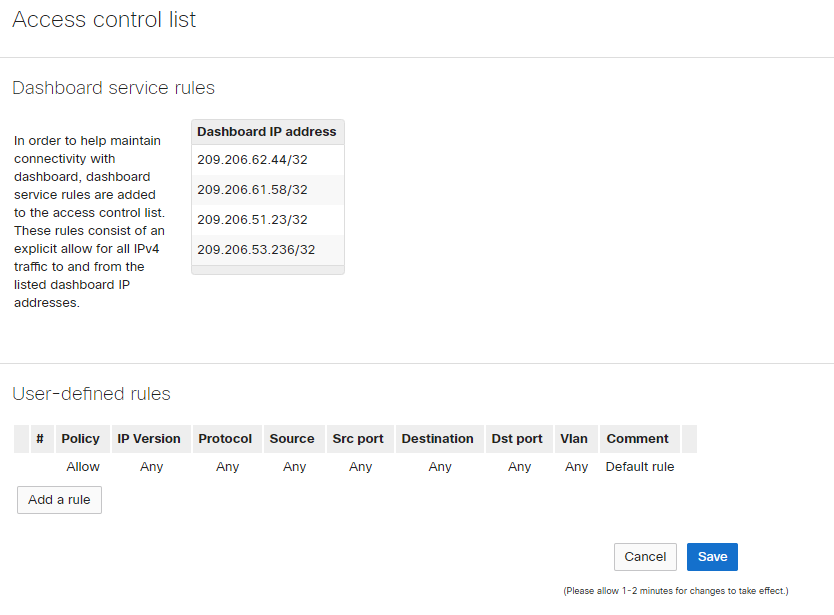Click the Protocol column header
The image size is (834, 615).
tap(226, 438)
